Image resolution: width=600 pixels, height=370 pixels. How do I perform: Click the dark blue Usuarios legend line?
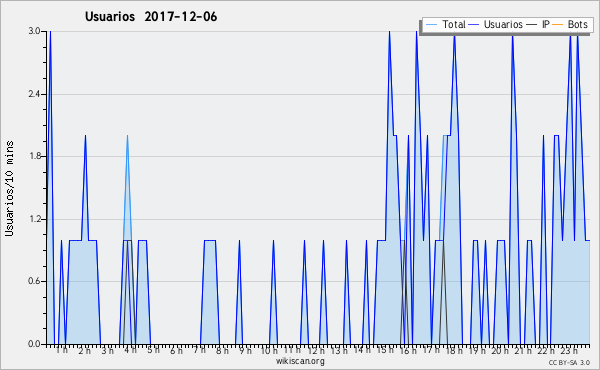474,25
